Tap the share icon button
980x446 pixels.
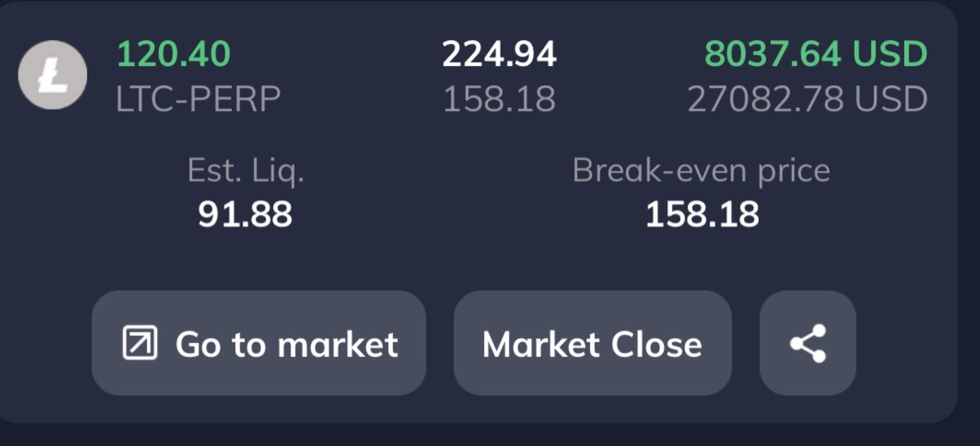click(808, 343)
